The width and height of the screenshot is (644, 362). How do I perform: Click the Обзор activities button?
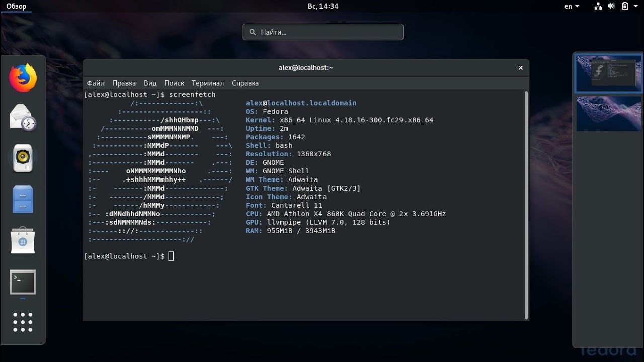pos(16,6)
